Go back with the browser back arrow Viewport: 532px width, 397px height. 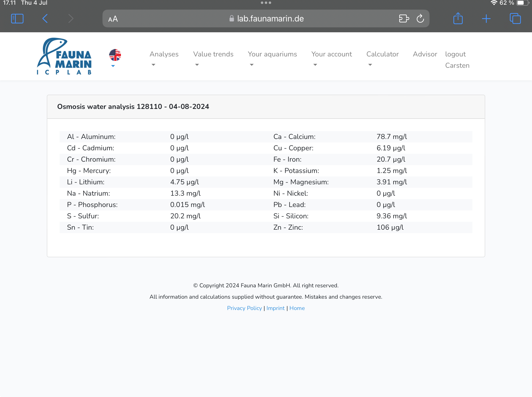[45, 19]
